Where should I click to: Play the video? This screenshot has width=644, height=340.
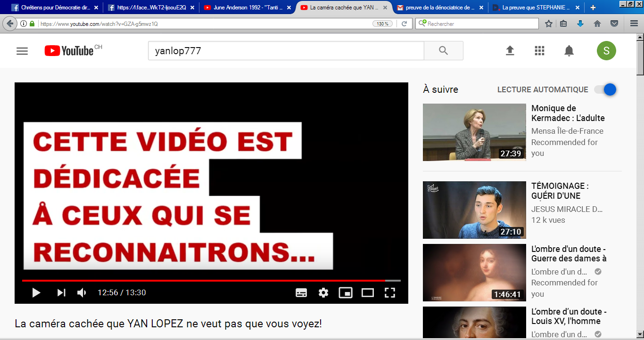36,292
